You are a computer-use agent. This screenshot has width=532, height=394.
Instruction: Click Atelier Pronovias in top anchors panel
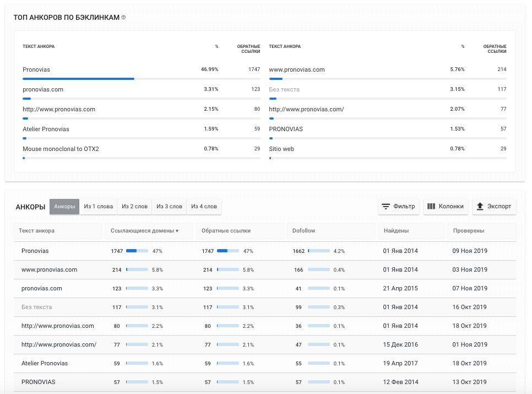click(x=46, y=129)
